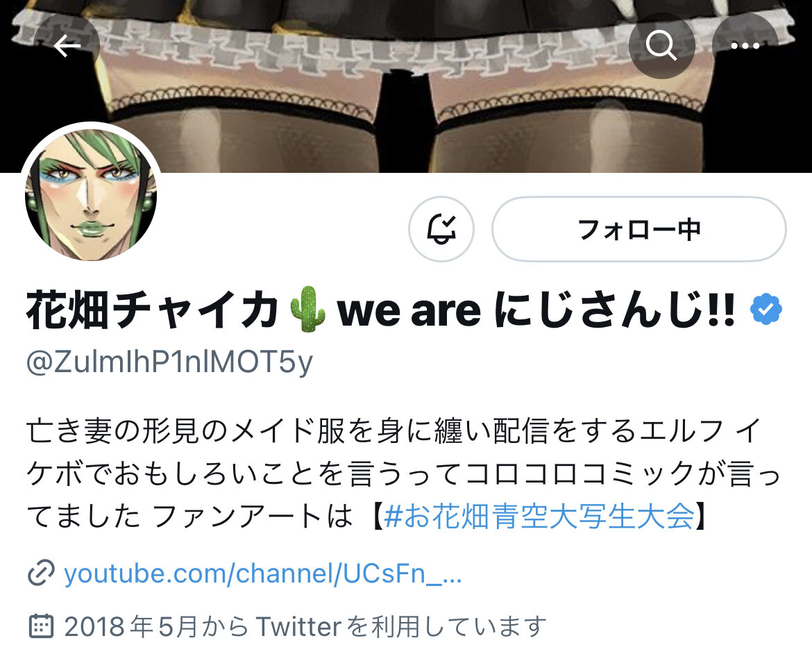View the header banner image
Screen dimensions: 812x670
(406, 86)
